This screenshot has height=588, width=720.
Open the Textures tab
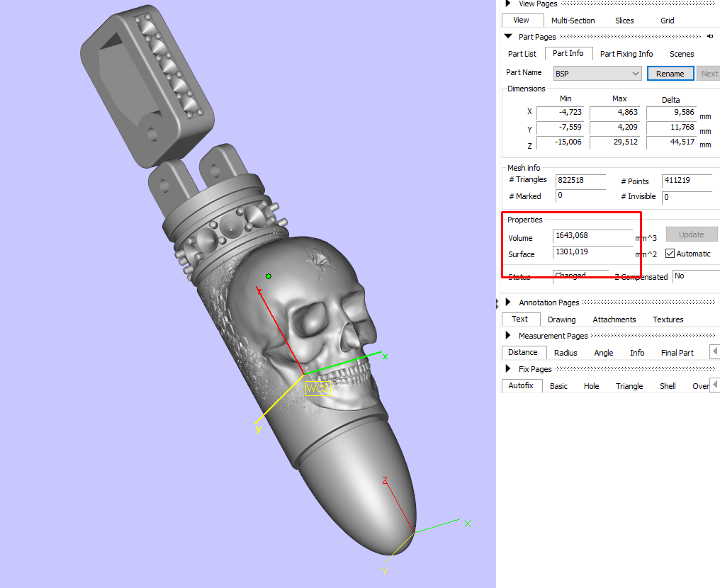tap(668, 320)
